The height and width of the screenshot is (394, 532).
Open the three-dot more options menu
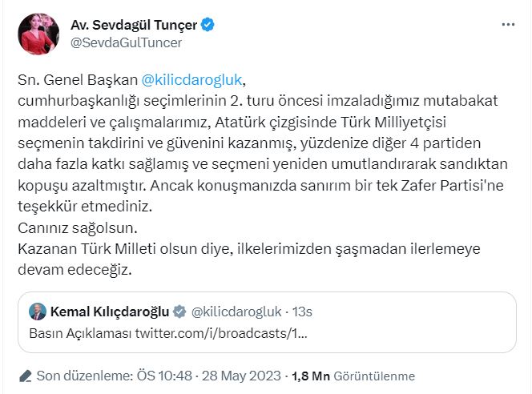(x=508, y=25)
